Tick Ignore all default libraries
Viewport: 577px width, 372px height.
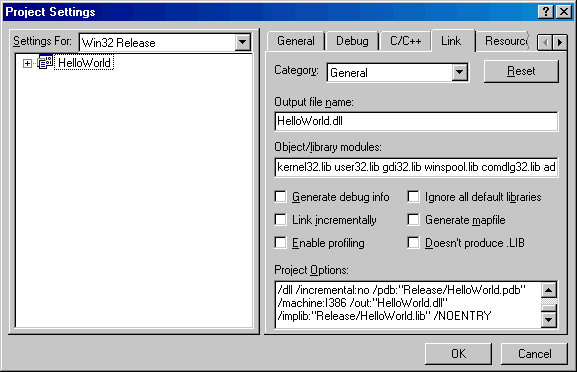tap(413, 197)
